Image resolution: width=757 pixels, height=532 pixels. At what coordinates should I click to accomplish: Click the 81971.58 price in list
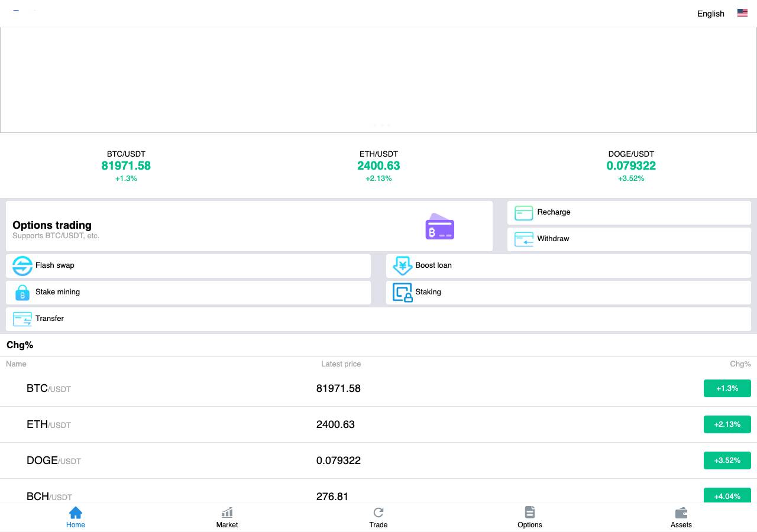(x=338, y=388)
